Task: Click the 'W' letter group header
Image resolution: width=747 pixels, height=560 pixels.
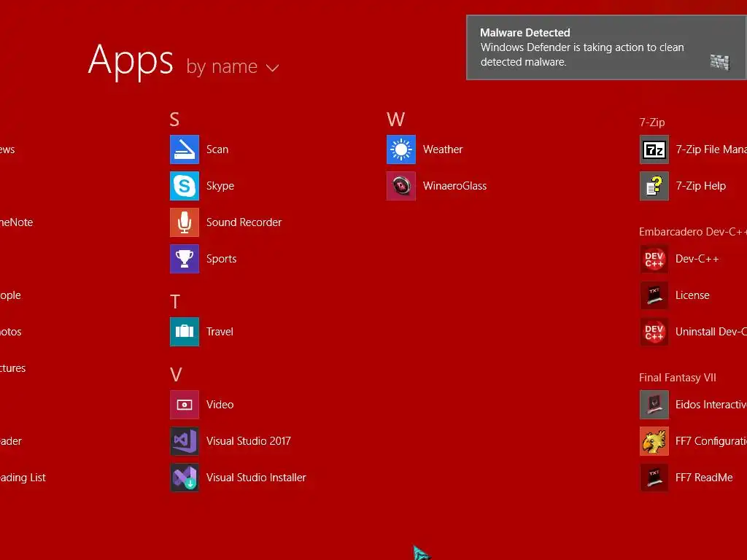Action: tap(395, 119)
